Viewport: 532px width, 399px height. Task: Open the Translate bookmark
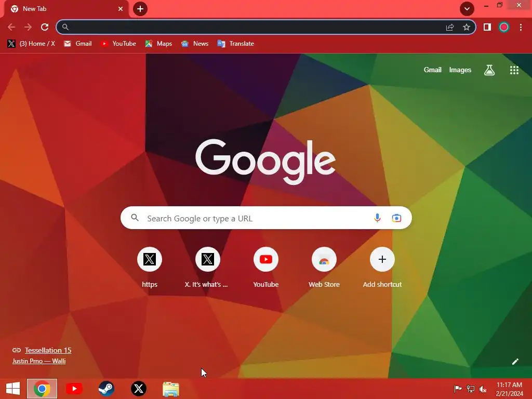point(236,44)
